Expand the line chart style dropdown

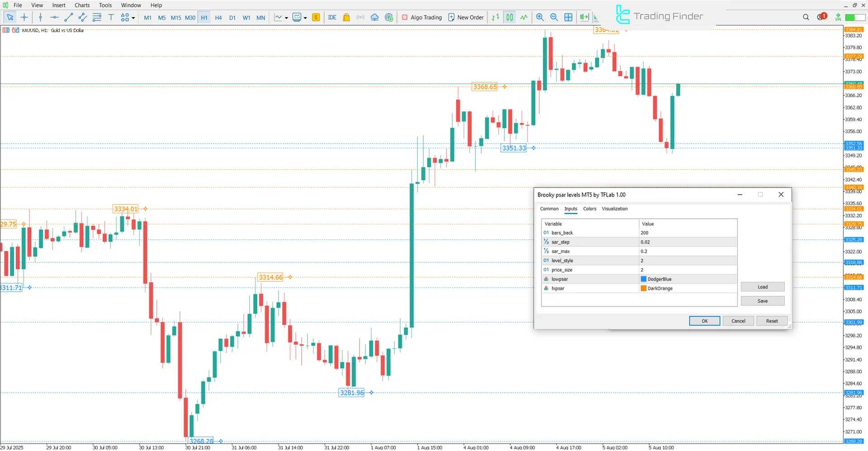pos(286,17)
